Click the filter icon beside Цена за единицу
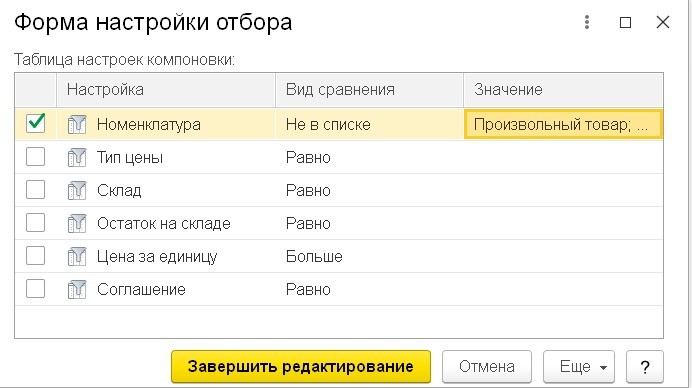The width and height of the screenshot is (692, 388). point(77,256)
